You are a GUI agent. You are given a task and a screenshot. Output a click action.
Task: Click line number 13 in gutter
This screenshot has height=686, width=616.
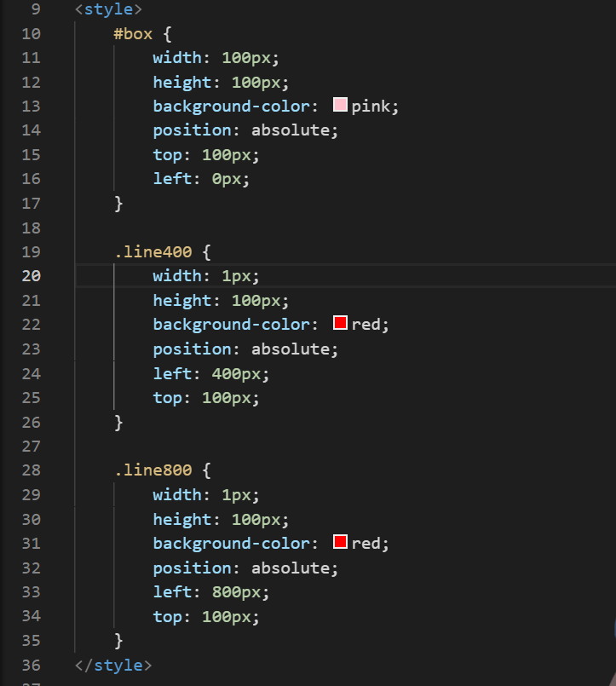[x=31, y=107]
